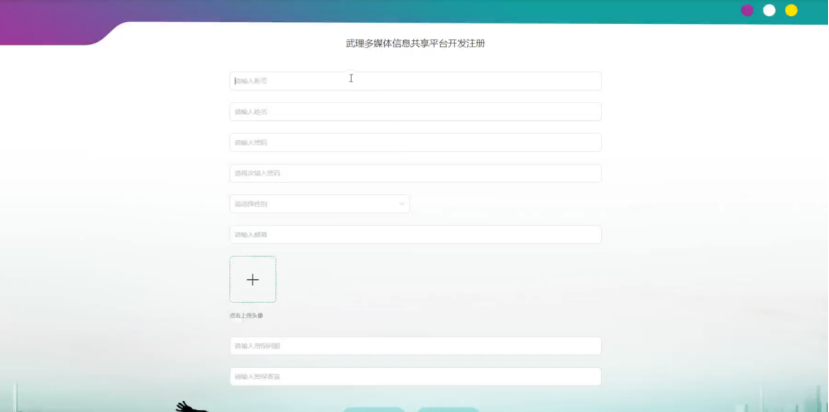Choose the yellow circle in the header

(x=791, y=11)
